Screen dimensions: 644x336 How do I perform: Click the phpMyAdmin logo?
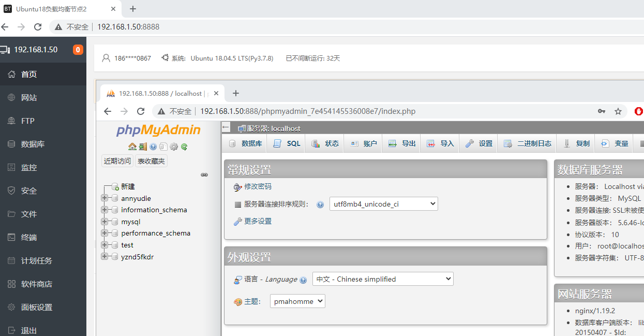pyautogui.click(x=158, y=130)
